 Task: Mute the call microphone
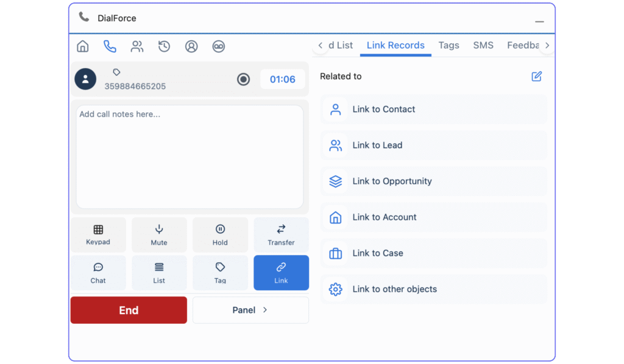159,234
